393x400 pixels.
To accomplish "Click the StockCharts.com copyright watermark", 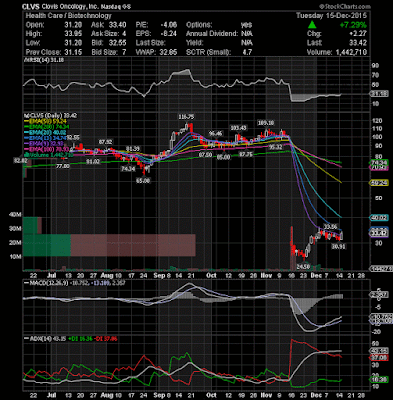I will coord(344,7).
